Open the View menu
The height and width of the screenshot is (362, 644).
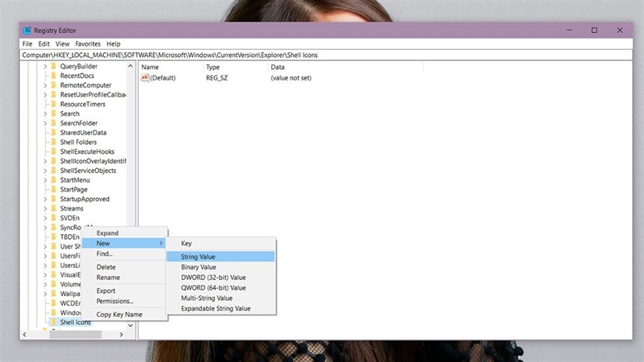(63, 43)
